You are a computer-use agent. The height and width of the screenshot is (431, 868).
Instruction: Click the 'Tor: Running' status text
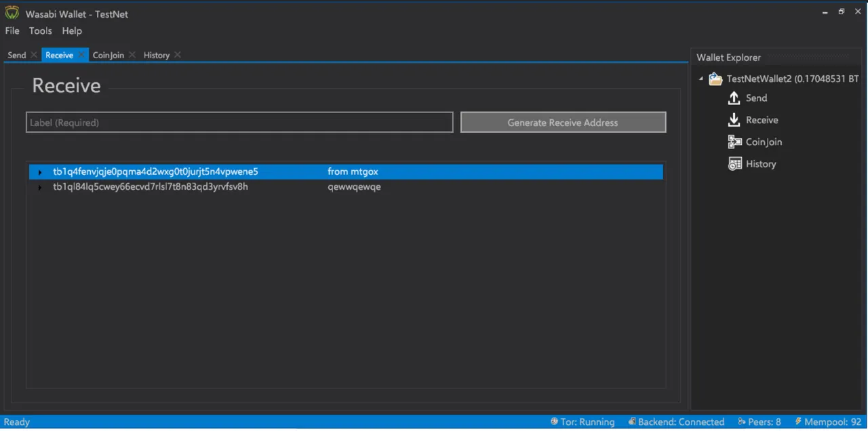(587, 422)
